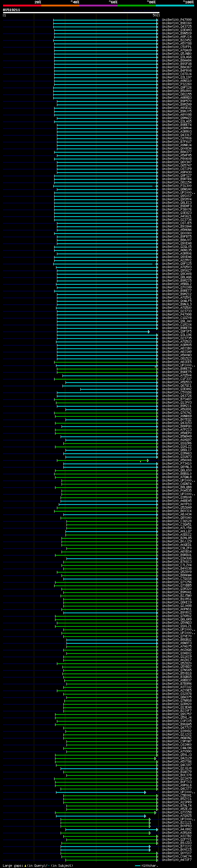
Task: Click the red 20% identity legend segment
Action: coord(22,6)
